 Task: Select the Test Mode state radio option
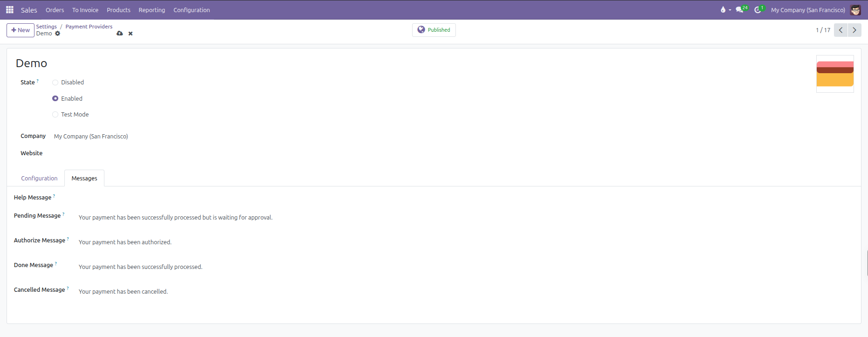pos(55,114)
